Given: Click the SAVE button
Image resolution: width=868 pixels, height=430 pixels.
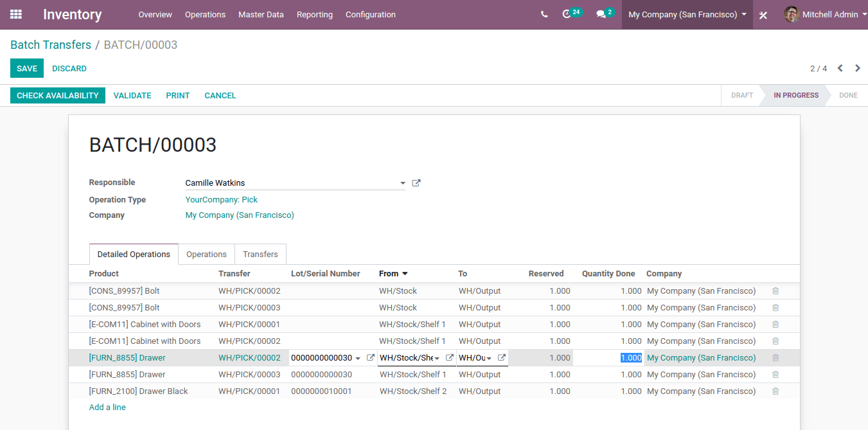Looking at the screenshot, I should [x=26, y=68].
